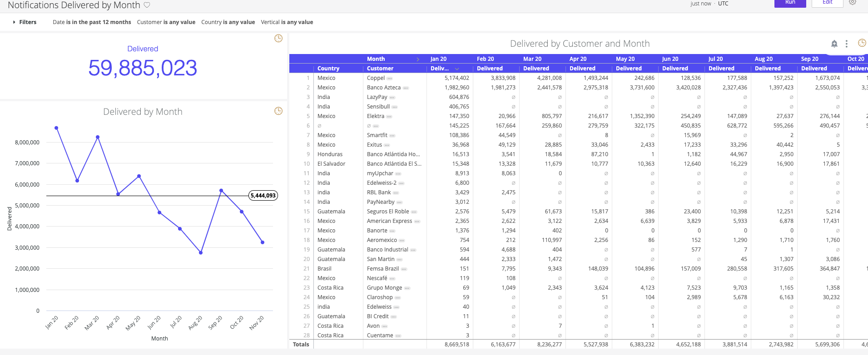Open ellipsis actions next to BI Credit
This screenshot has width=868, height=355.
393,317
